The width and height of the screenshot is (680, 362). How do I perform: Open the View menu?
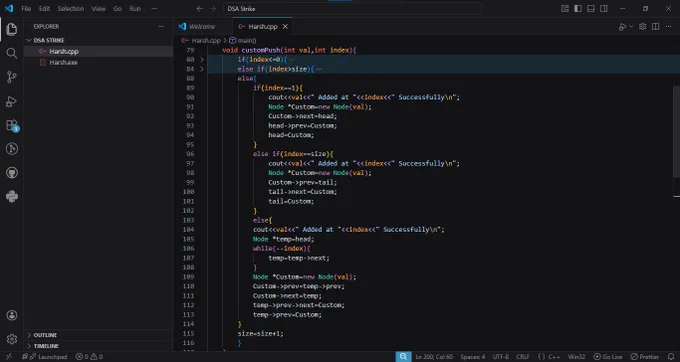click(x=98, y=9)
